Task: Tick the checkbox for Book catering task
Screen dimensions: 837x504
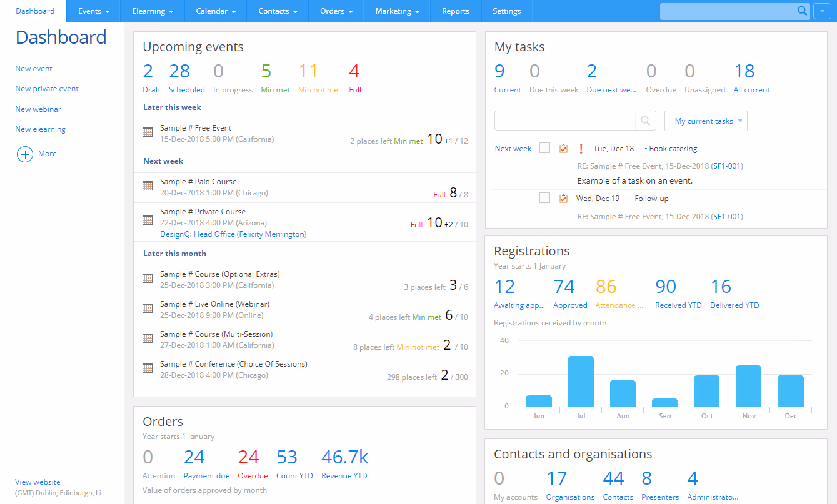Action: click(544, 148)
